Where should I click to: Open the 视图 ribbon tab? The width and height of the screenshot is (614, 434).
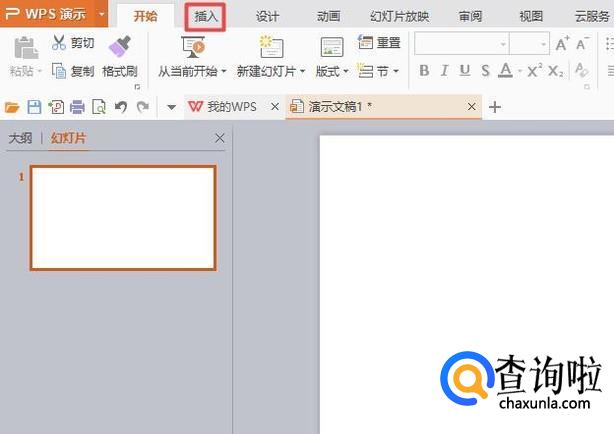[x=531, y=16]
